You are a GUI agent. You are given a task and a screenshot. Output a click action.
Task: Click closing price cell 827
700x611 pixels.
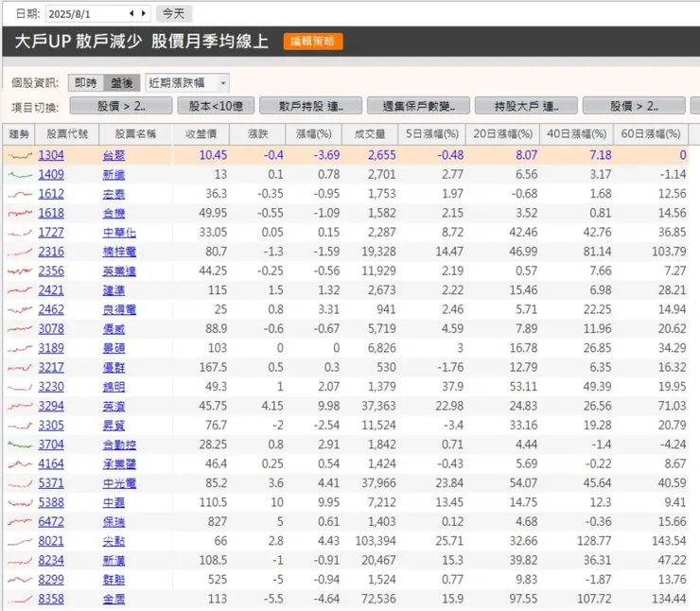(x=218, y=522)
